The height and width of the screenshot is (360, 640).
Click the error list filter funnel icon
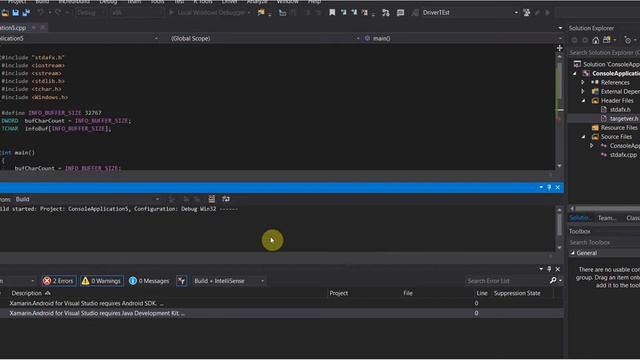click(182, 281)
